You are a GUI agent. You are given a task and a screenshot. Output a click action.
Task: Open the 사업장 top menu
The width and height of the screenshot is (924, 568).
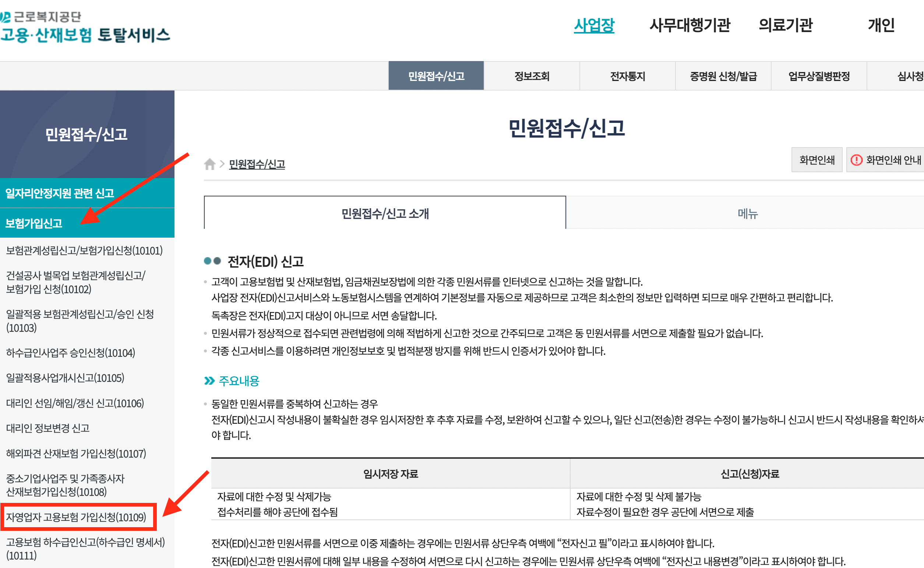point(593,25)
